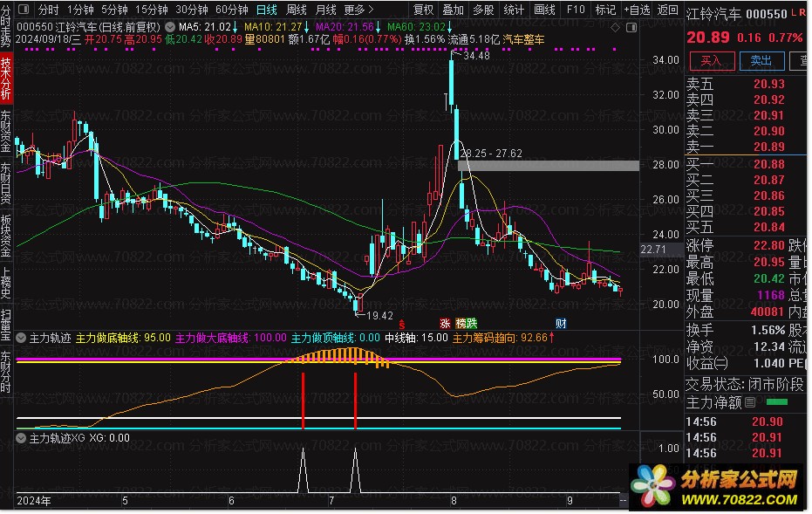Click 返回 to go back
812x514 pixels.
pos(668,10)
